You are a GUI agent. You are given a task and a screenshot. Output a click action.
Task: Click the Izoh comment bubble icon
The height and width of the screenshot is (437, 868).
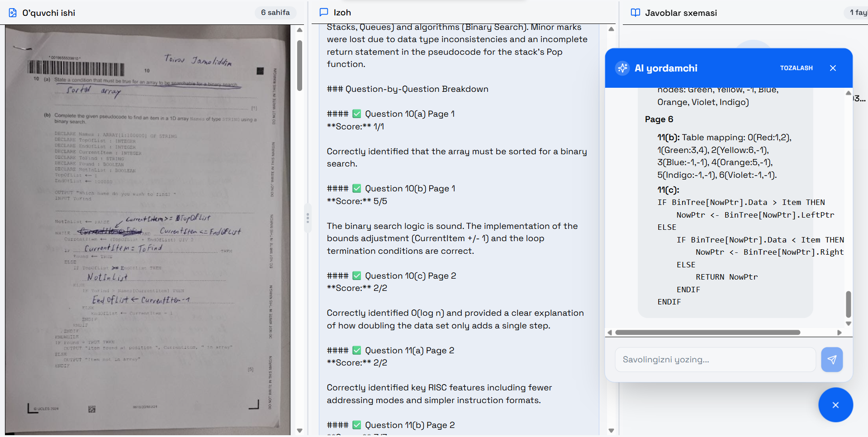point(324,12)
